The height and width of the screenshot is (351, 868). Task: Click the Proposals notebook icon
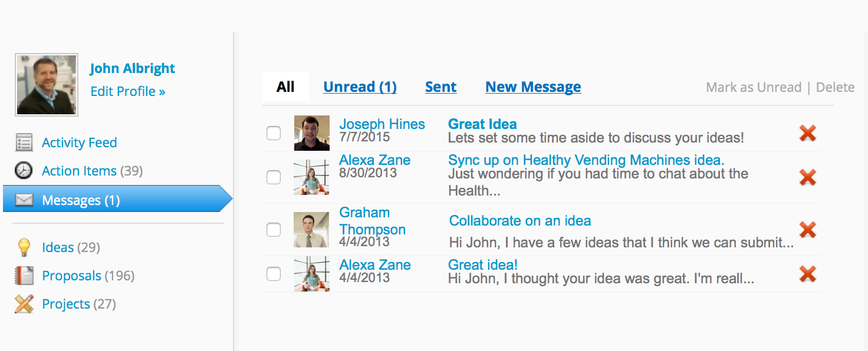coord(24,276)
